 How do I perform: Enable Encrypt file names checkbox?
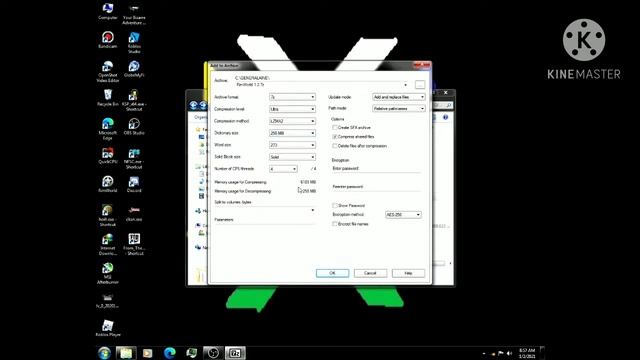coord(335,224)
